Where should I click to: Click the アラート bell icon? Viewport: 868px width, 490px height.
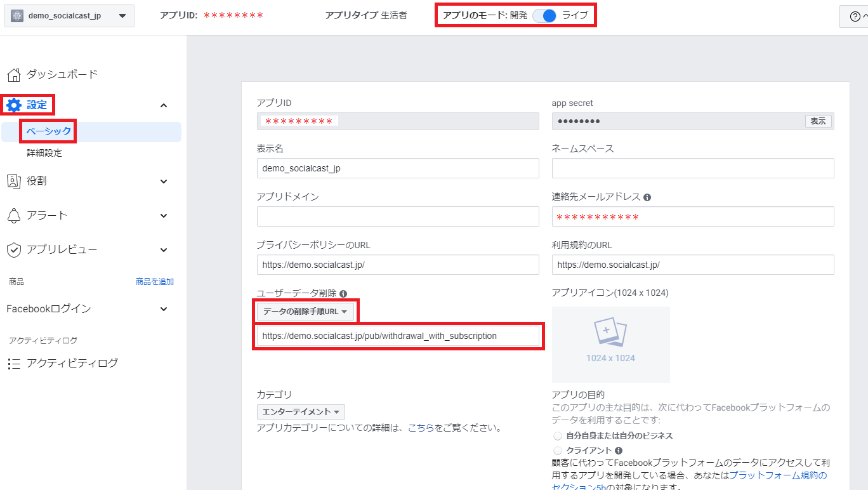14,216
